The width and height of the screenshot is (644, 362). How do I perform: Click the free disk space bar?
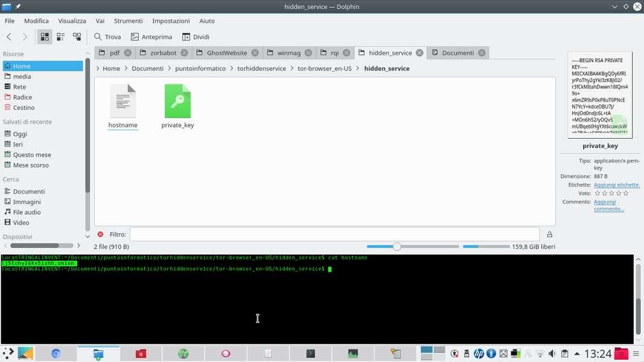[486, 247]
